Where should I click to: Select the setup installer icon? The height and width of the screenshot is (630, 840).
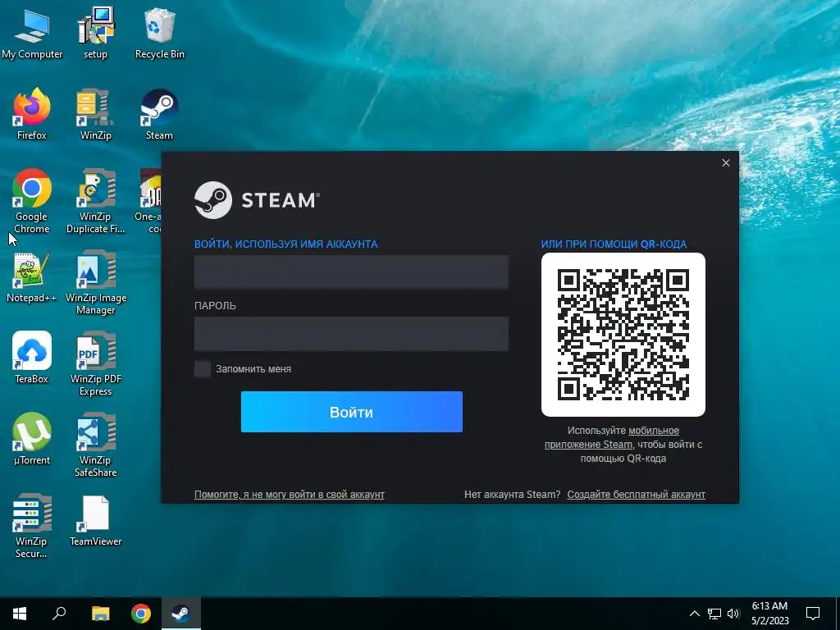[95, 33]
